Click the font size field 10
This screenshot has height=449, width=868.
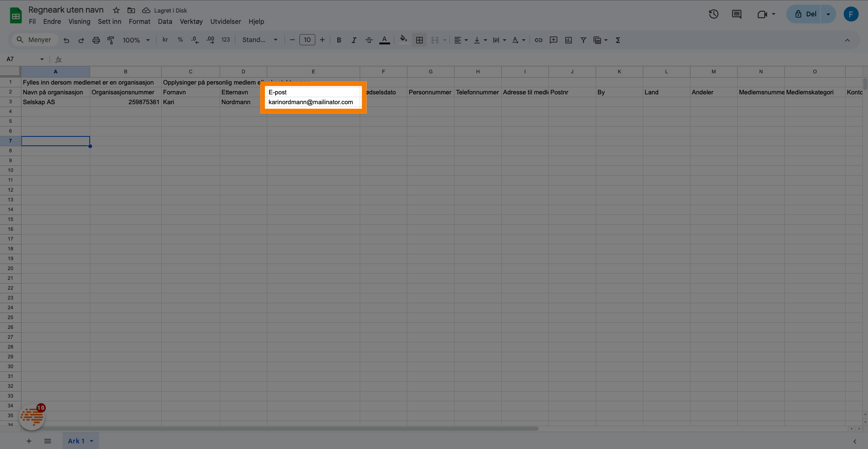pos(307,40)
